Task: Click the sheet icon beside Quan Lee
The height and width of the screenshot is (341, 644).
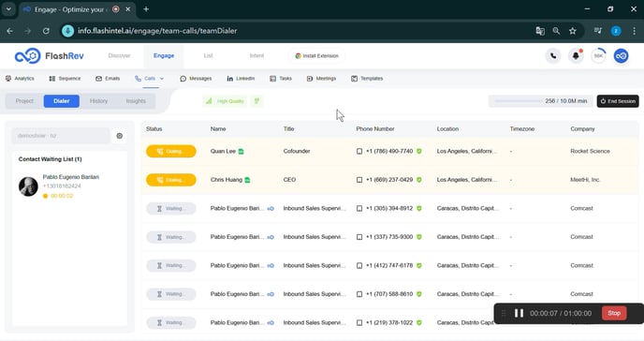Action: [x=241, y=151]
